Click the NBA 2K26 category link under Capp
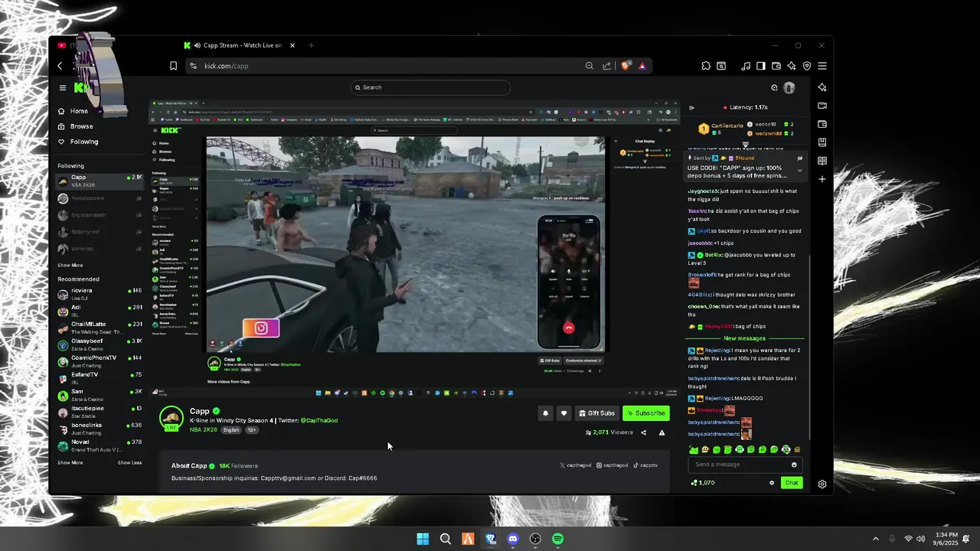The image size is (980, 551). click(204, 430)
